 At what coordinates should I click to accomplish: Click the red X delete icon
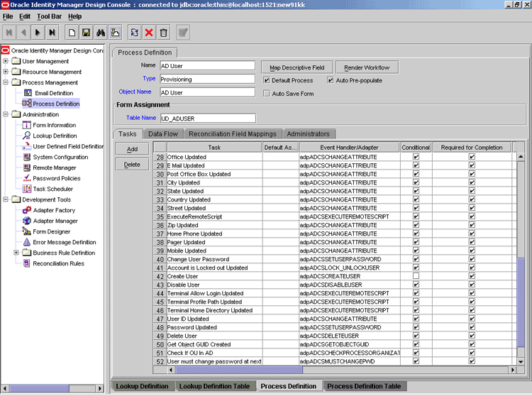149,33
